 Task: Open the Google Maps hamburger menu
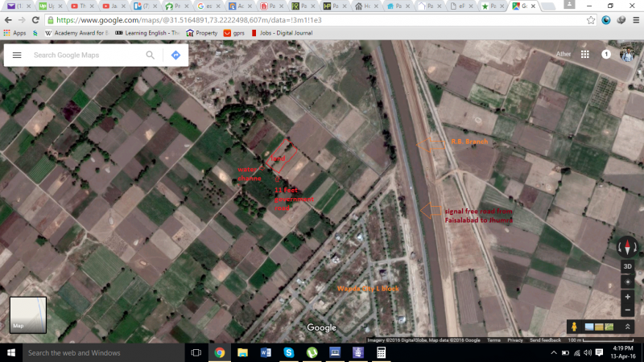[x=17, y=55]
